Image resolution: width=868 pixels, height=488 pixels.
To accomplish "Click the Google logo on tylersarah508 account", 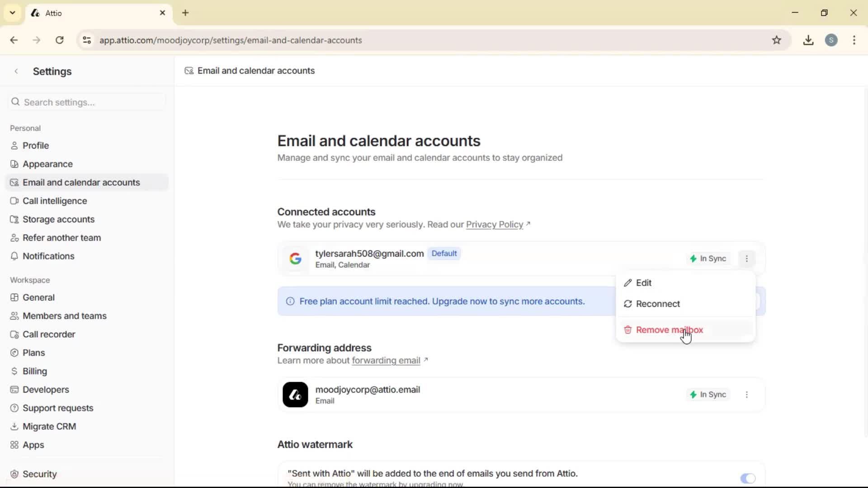I will click(x=295, y=258).
